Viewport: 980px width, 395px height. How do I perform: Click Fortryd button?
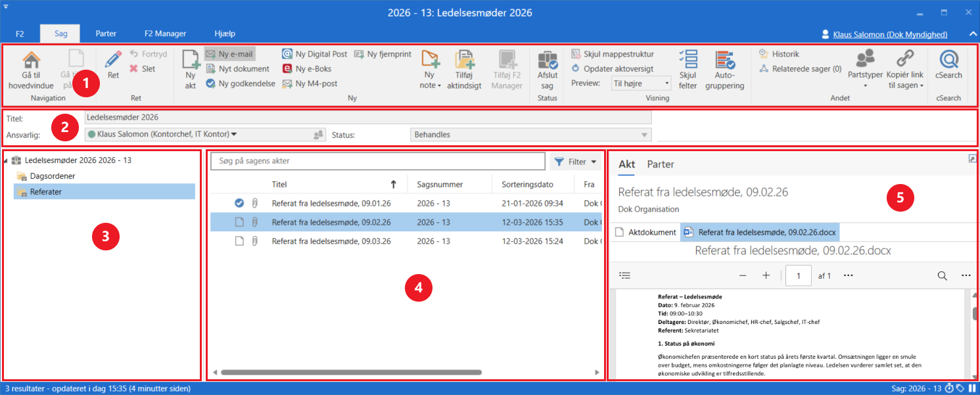tap(148, 54)
